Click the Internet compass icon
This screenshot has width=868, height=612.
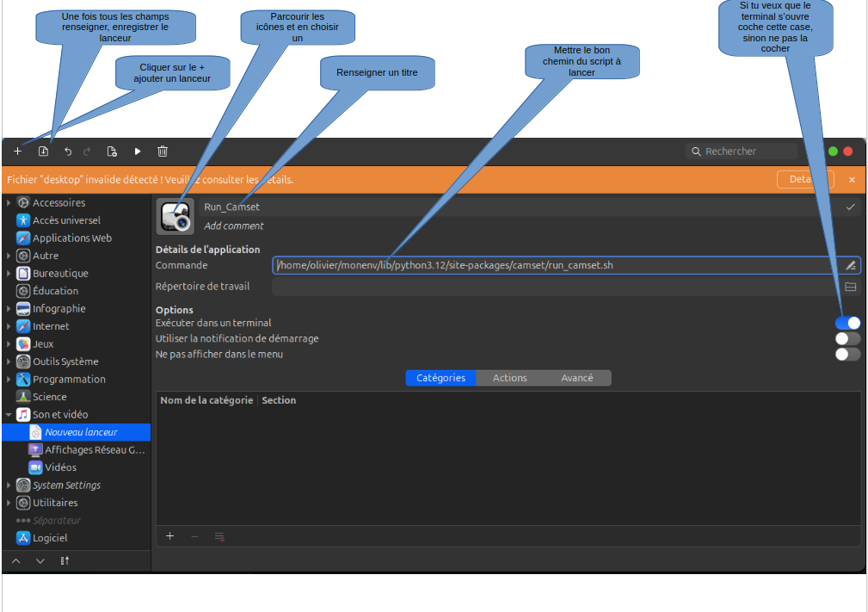tap(23, 326)
